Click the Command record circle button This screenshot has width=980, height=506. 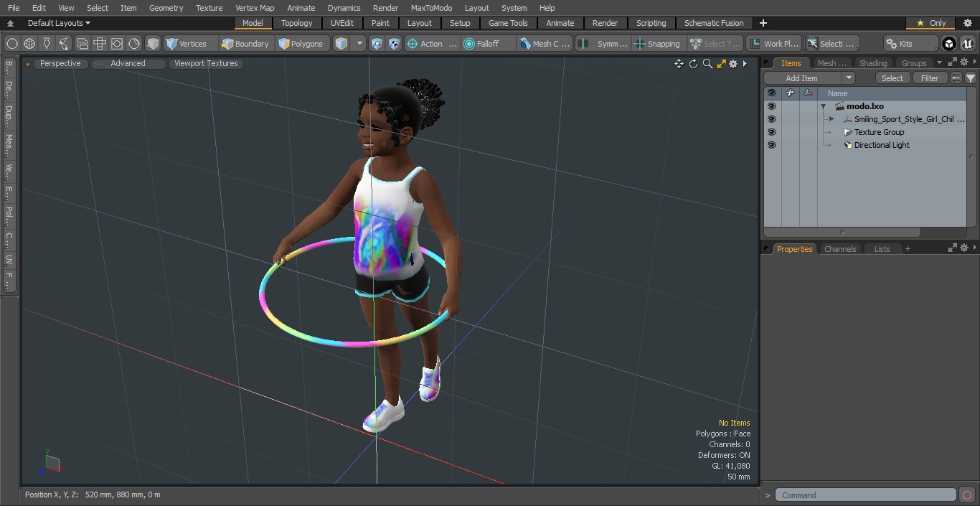967,495
